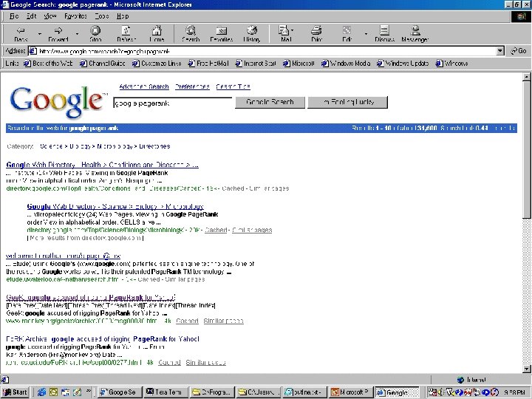This screenshot has height=399, width=532.
Task: Open the FoRK Archive result link
Action: 103,339
